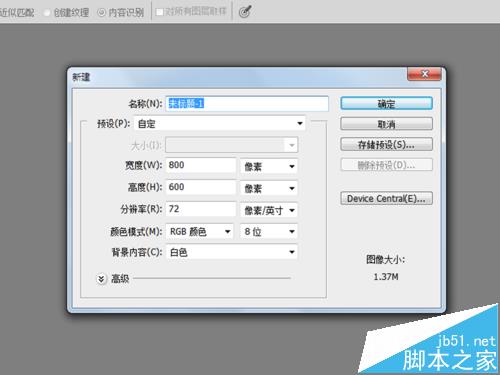Viewport: 500px width, 375px height.
Task: Open the 预设 preset dropdown
Action: click(x=219, y=124)
